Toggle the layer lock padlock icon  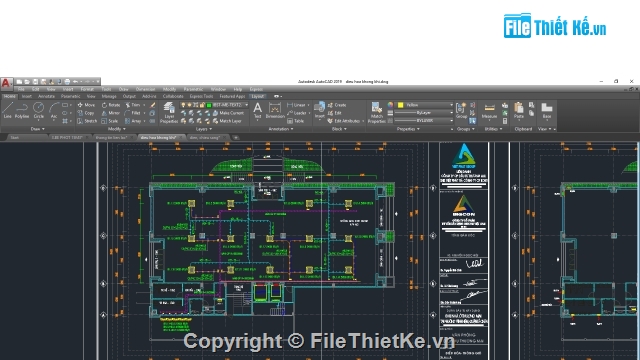point(202,105)
